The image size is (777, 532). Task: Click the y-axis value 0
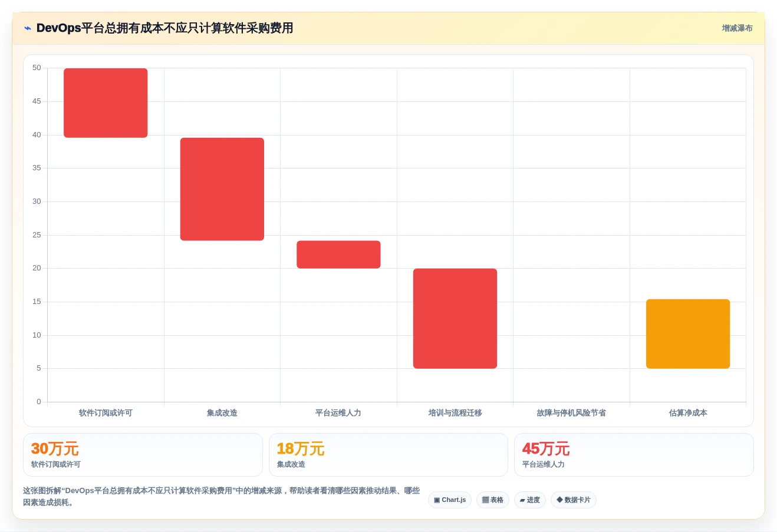[x=39, y=402]
